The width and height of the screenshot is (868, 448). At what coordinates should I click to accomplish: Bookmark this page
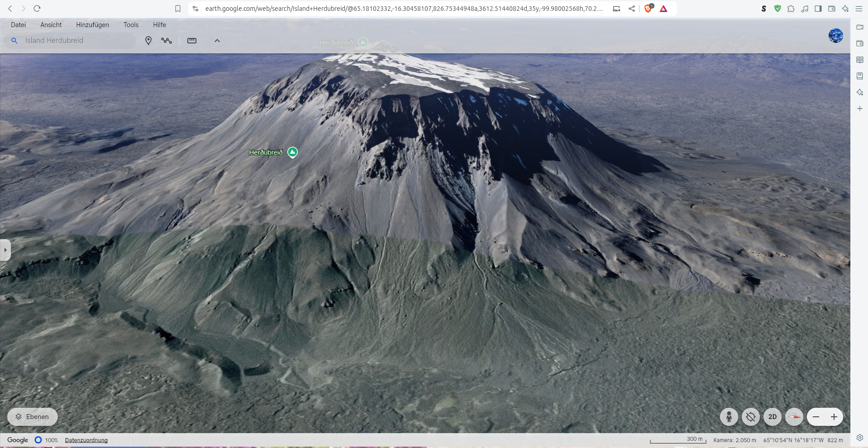178,9
